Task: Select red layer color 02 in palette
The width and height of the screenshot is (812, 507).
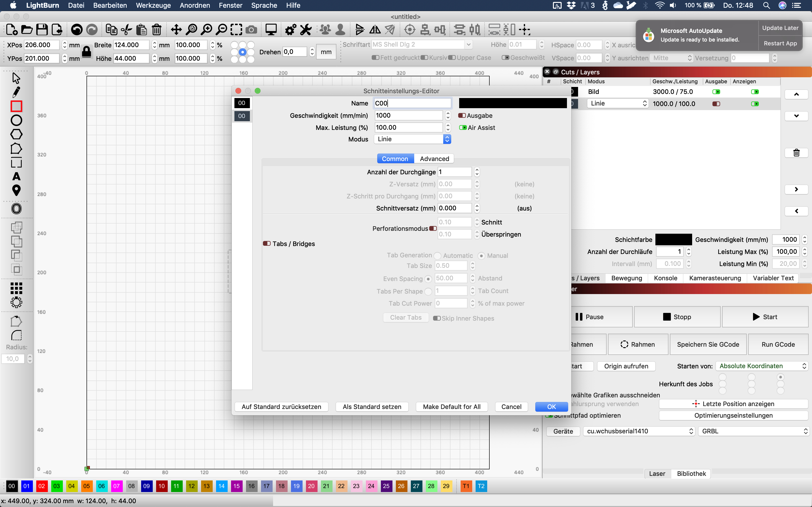Action: (42, 486)
